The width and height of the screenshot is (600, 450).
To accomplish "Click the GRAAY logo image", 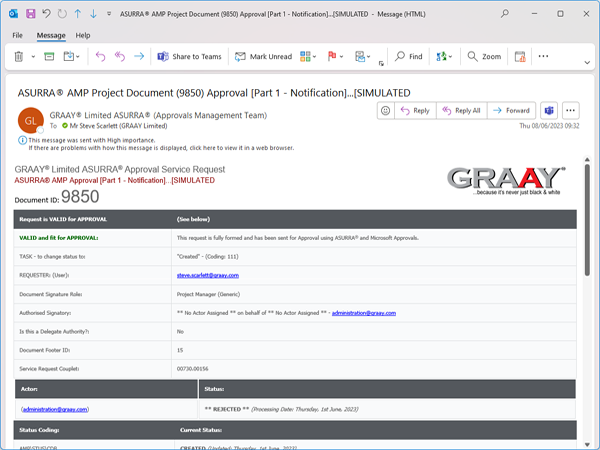I will click(x=506, y=181).
